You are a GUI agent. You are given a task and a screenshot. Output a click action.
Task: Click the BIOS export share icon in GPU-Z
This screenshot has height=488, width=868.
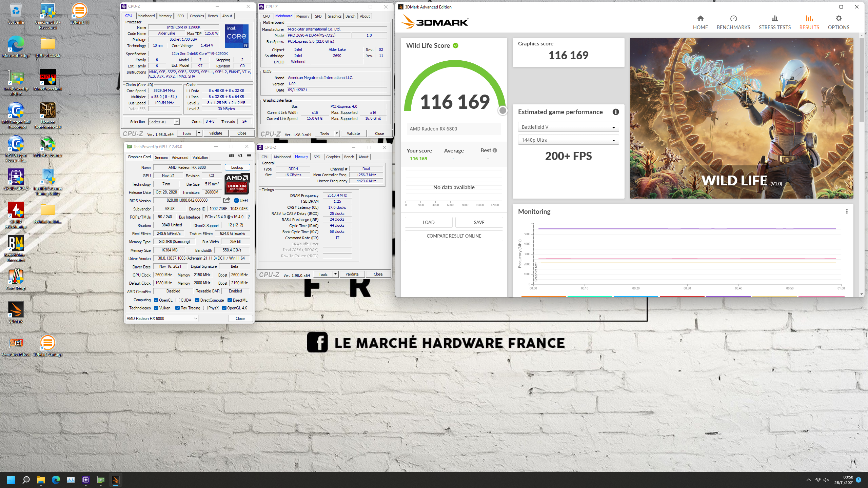pyautogui.click(x=226, y=200)
